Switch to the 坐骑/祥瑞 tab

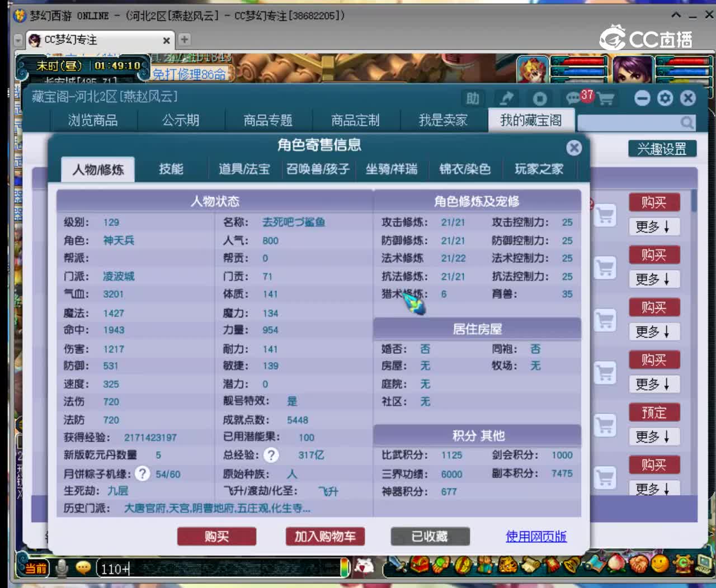point(392,169)
